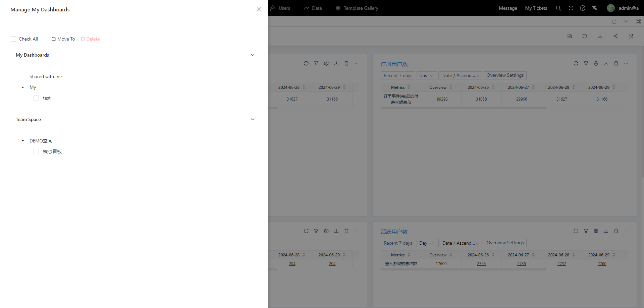Select the DEMO空间 folder label
The image size is (644, 308).
pyautogui.click(x=41, y=141)
